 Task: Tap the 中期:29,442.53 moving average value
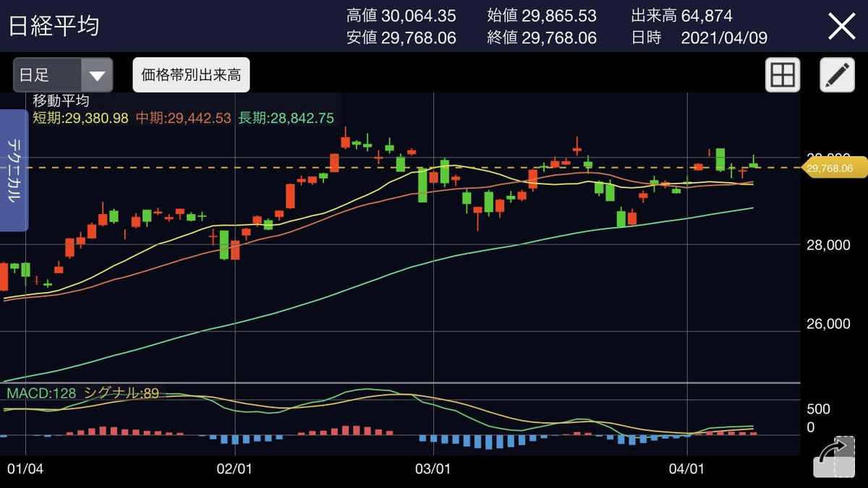(x=183, y=117)
